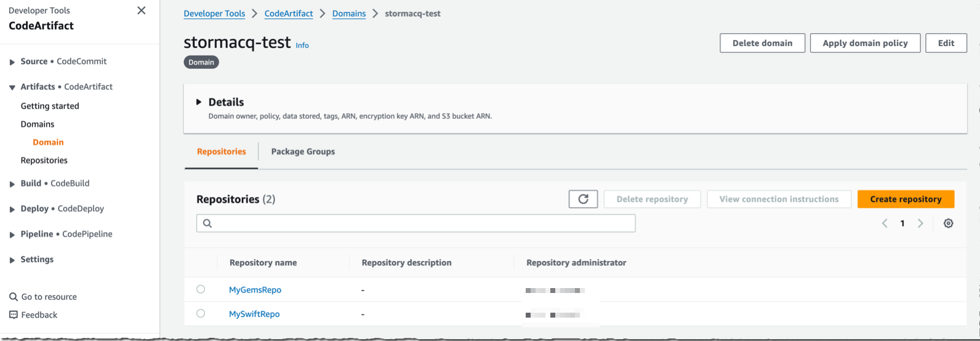The height and width of the screenshot is (341, 980).
Task: Go to Developer Tools breadcrumb
Action: [214, 14]
